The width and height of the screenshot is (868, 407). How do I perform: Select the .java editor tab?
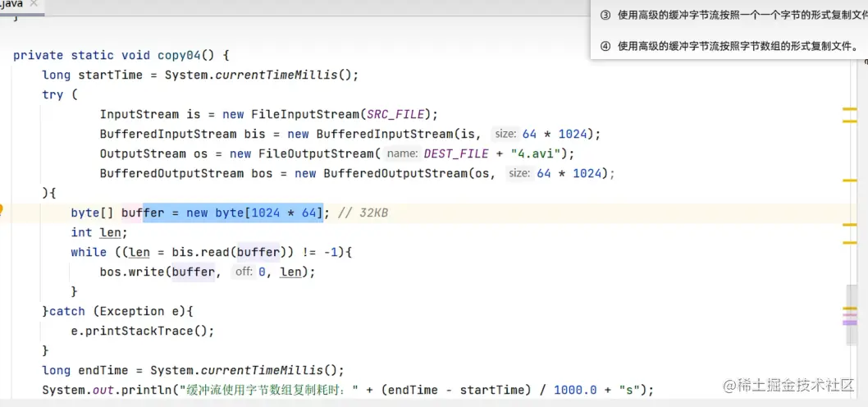[20, 4]
